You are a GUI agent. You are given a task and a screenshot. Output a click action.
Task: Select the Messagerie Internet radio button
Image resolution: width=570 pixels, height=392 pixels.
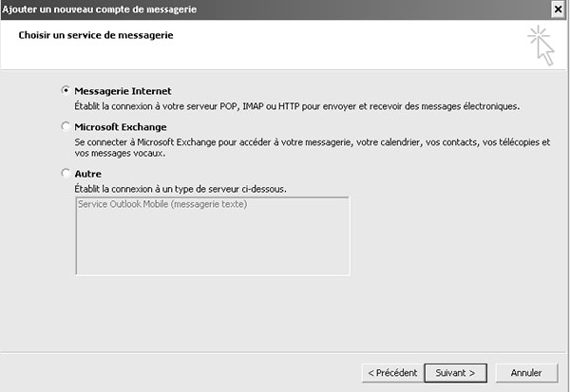point(66,90)
